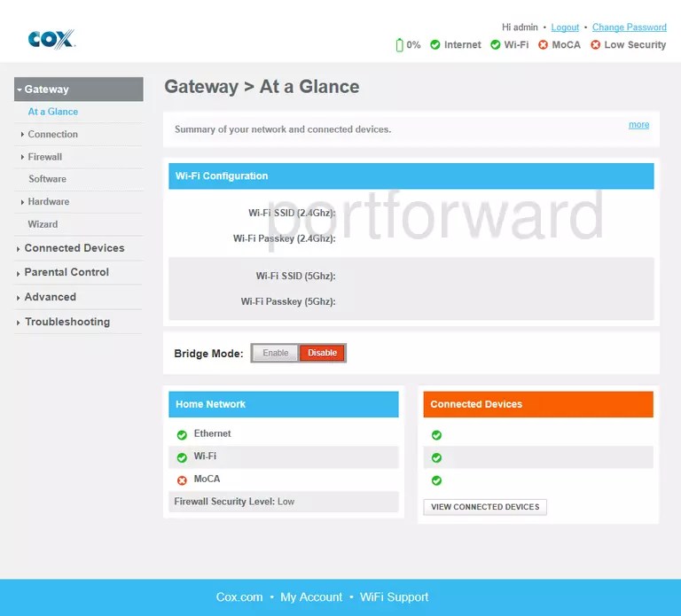Screen dimensions: 681x616
Task: Click the Hi admin text
Action: point(520,27)
